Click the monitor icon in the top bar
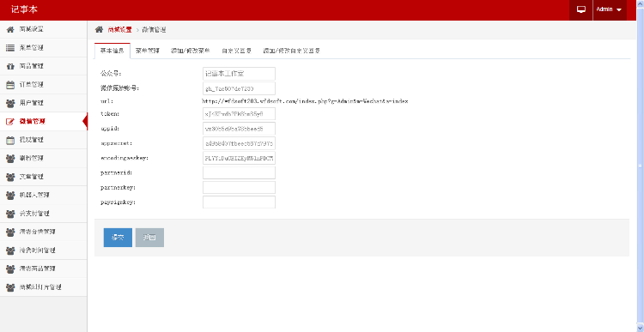This screenshot has height=332, width=644. 580,9
